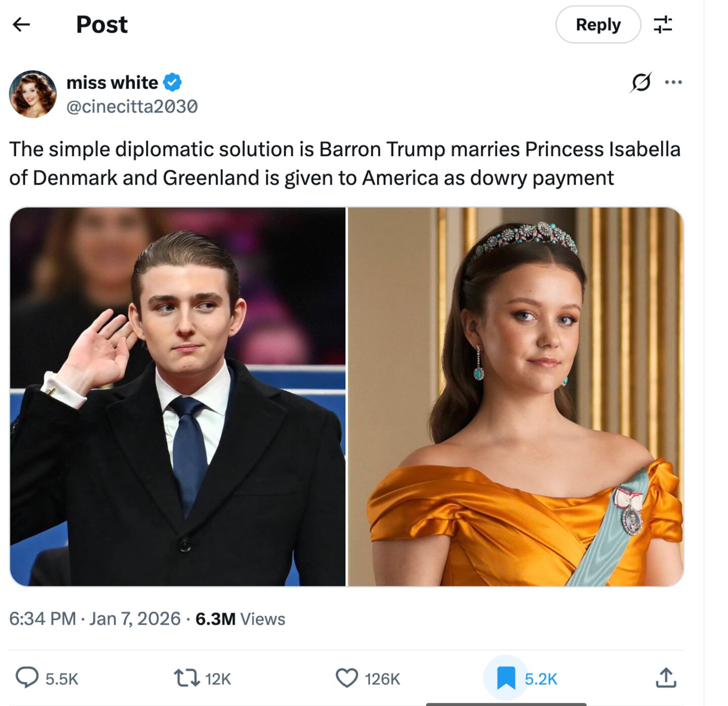Click the comment bubble icon
Screen dimensions: 728x706
[27, 678]
